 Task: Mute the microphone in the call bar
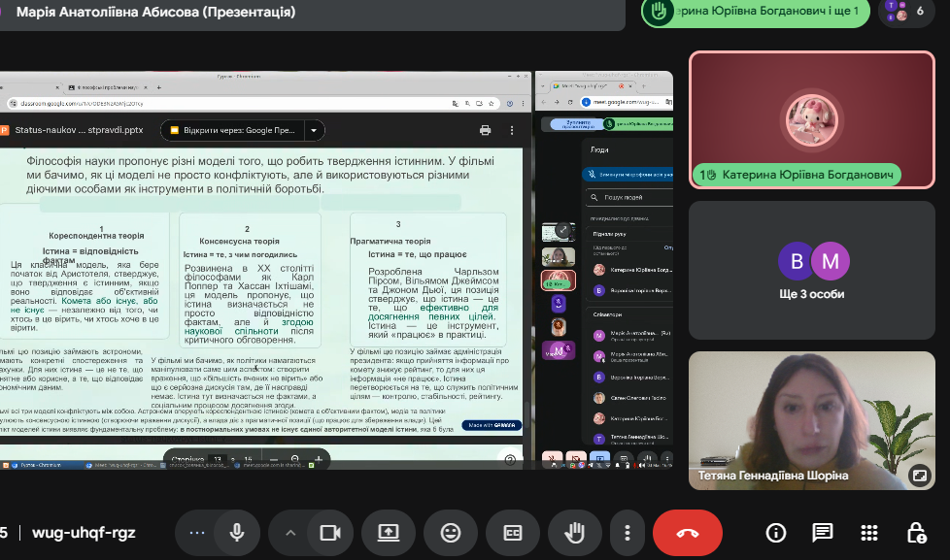tap(236, 532)
